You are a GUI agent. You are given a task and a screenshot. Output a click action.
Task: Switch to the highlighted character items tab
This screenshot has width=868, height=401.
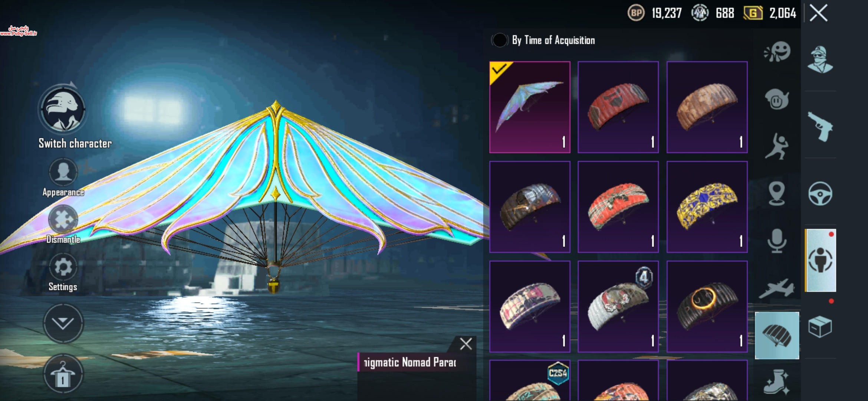click(821, 260)
